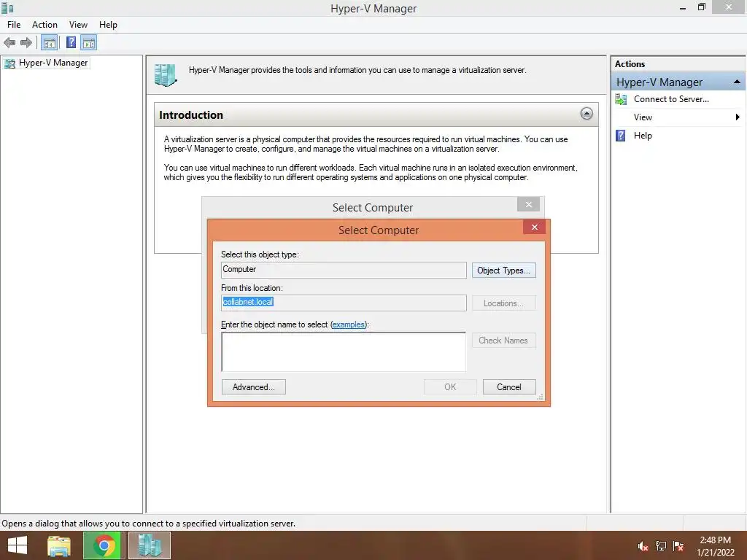
Task: Click Connect to Server... action
Action: point(671,99)
